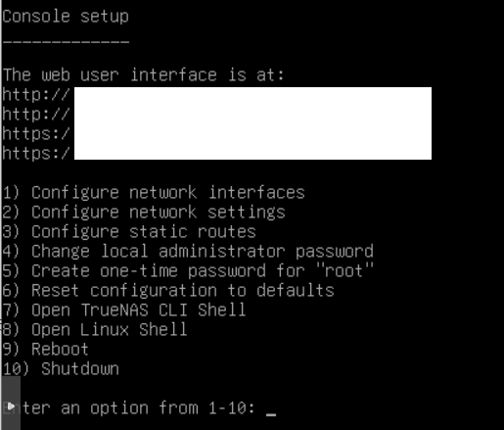The width and height of the screenshot is (504, 430).
Task: Select option 9 Reboot
Action: (x=46, y=349)
